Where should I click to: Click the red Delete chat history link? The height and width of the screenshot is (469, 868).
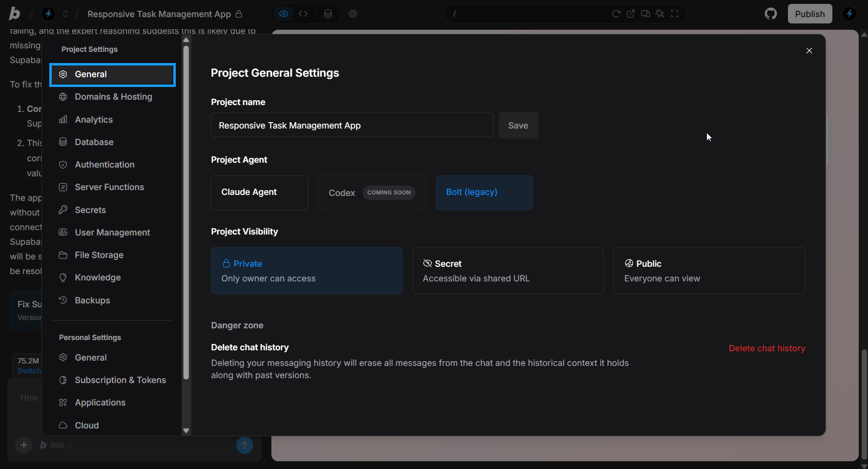pyautogui.click(x=767, y=348)
